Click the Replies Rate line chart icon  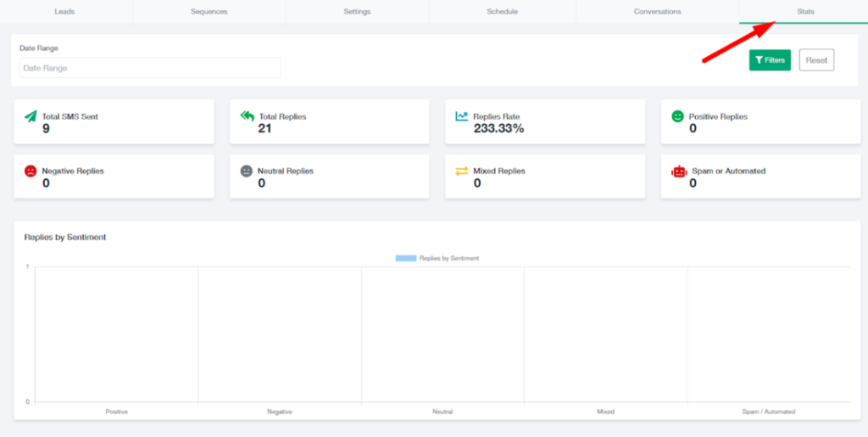(462, 116)
